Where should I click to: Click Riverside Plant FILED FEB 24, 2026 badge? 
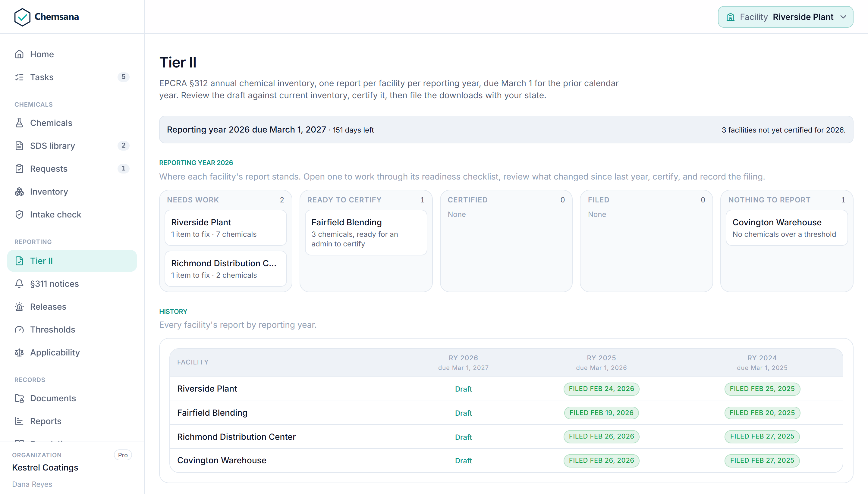click(x=601, y=389)
